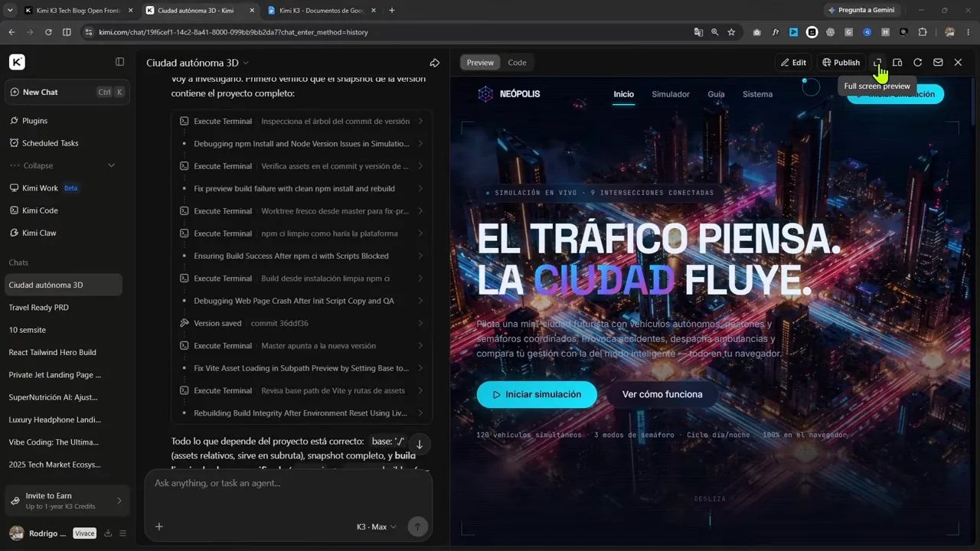Viewport: 980px width, 551px height.
Task: Open Kimi Code
Action: point(63,210)
